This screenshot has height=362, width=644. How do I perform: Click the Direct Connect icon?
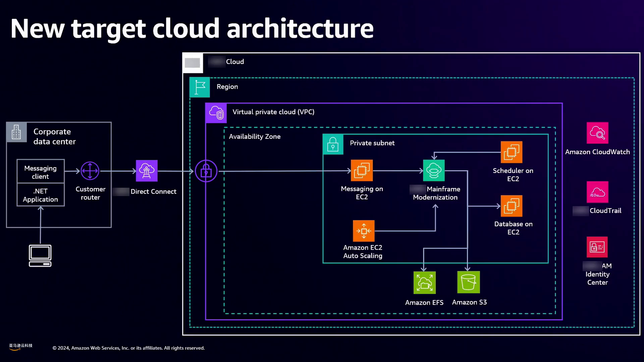pyautogui.click(x=147, y=171)
